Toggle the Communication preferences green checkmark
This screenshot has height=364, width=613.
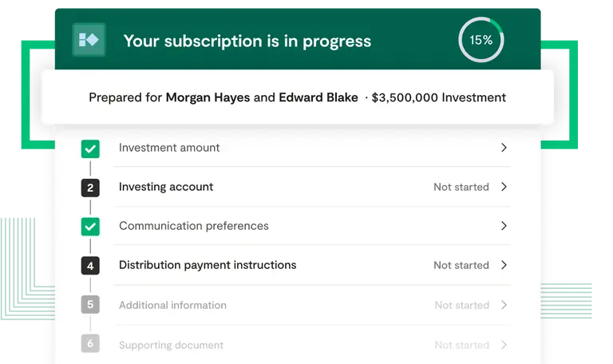tap(90, 227)
